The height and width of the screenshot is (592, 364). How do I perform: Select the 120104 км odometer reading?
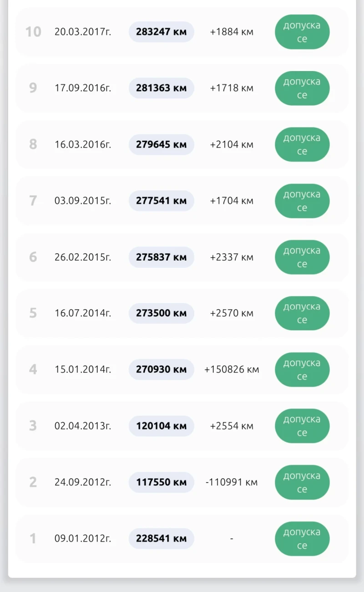pyautogui.click(x=161, y=426)
